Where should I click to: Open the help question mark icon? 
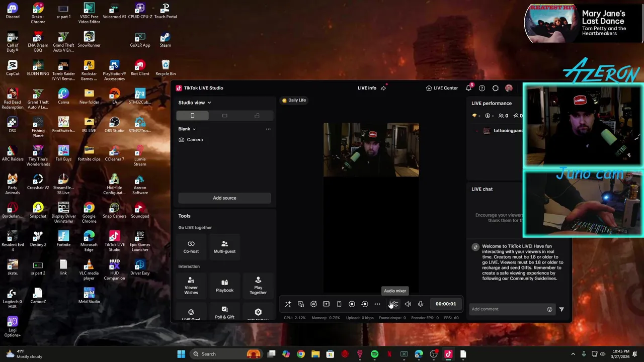pos(482,88)
